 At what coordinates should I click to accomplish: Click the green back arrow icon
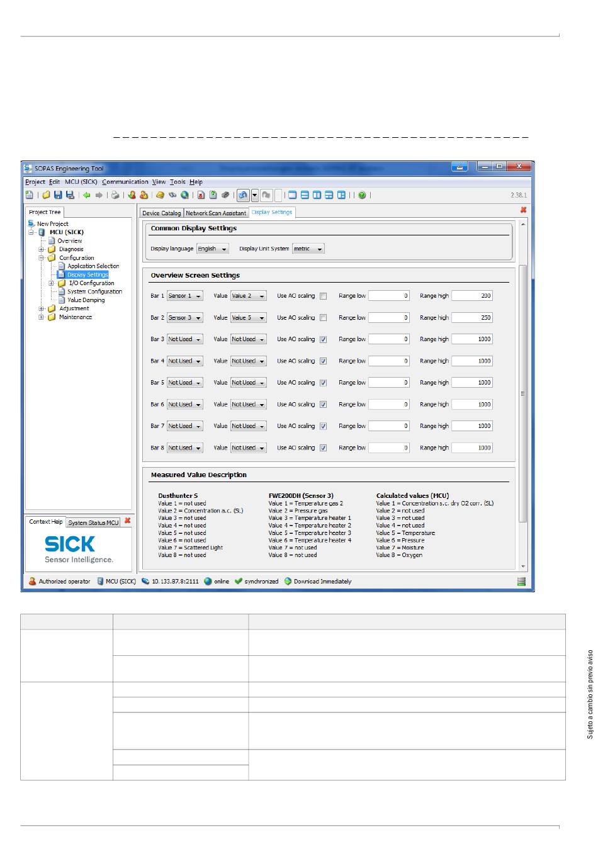(x=87, y=195)
